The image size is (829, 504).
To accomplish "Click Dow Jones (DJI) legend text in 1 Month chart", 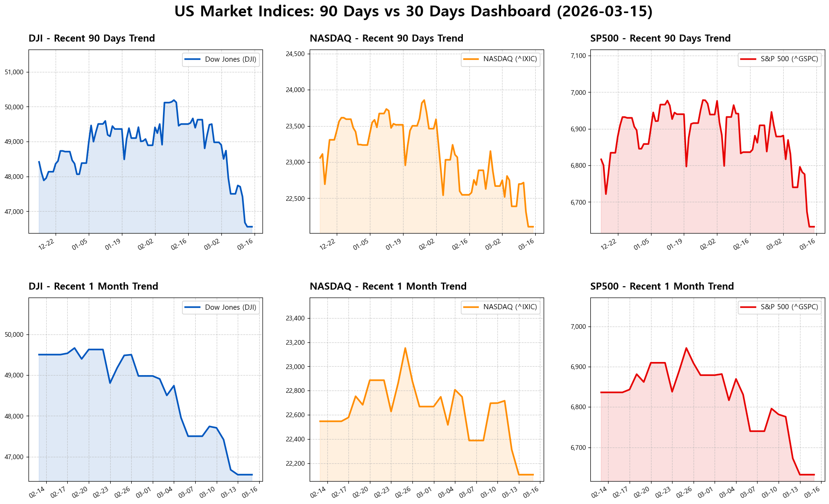I will coord(230,307).
